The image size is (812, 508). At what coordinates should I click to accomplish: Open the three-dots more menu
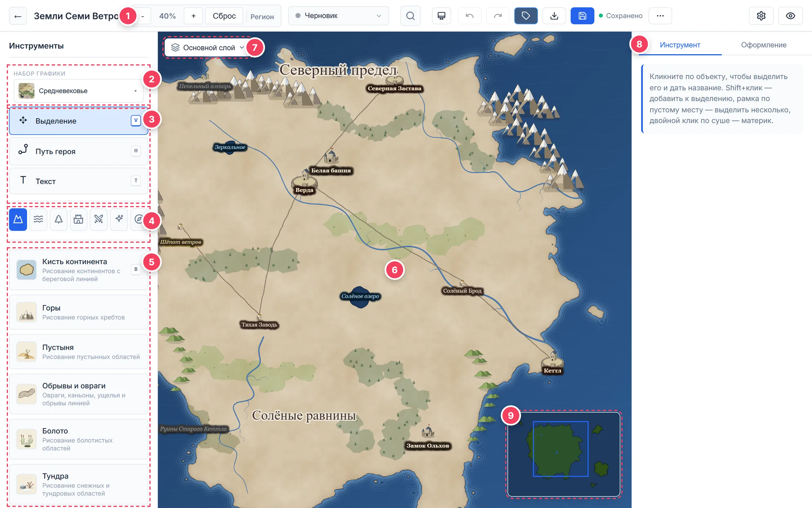[660, 16]
